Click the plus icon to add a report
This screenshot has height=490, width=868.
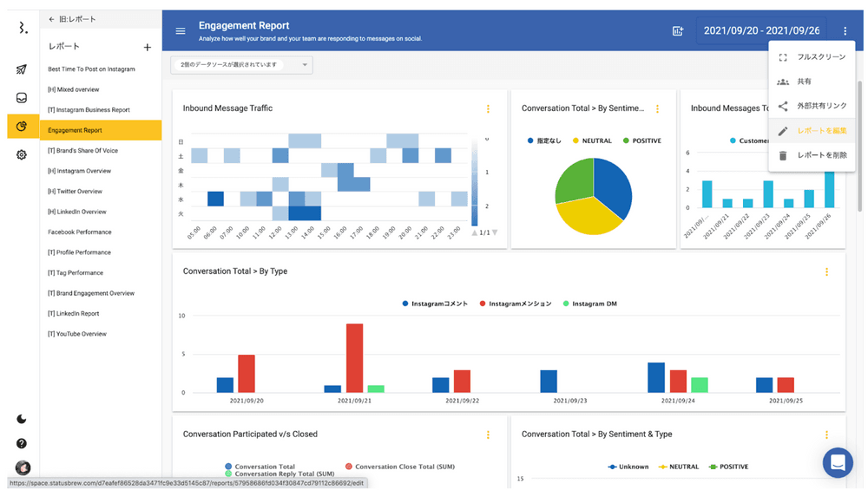click(x=148, y=47)
